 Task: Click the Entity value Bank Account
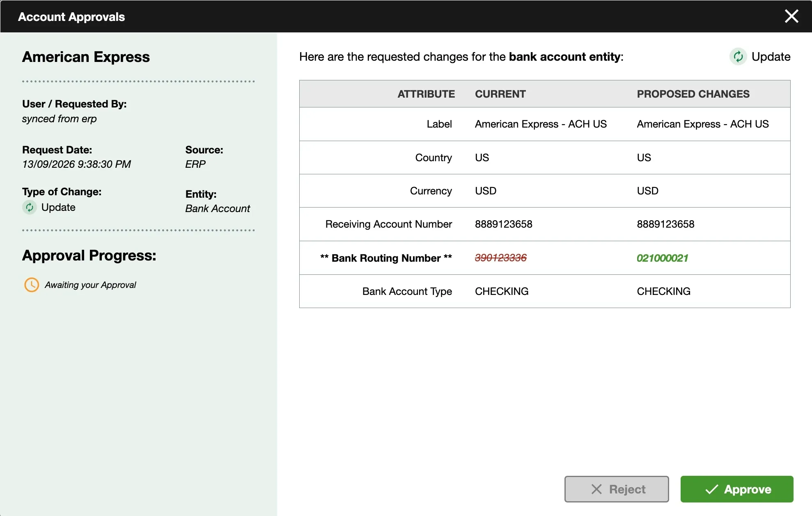pos(217,208)
